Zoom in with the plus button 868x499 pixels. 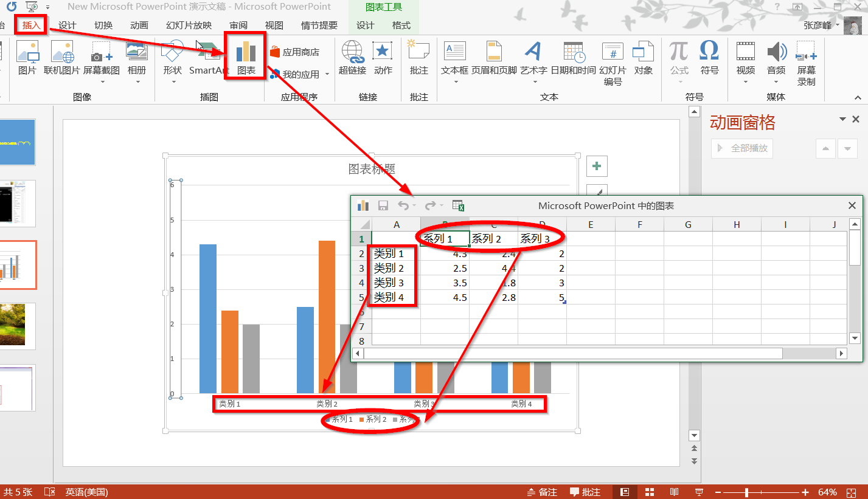coord(805,492)
